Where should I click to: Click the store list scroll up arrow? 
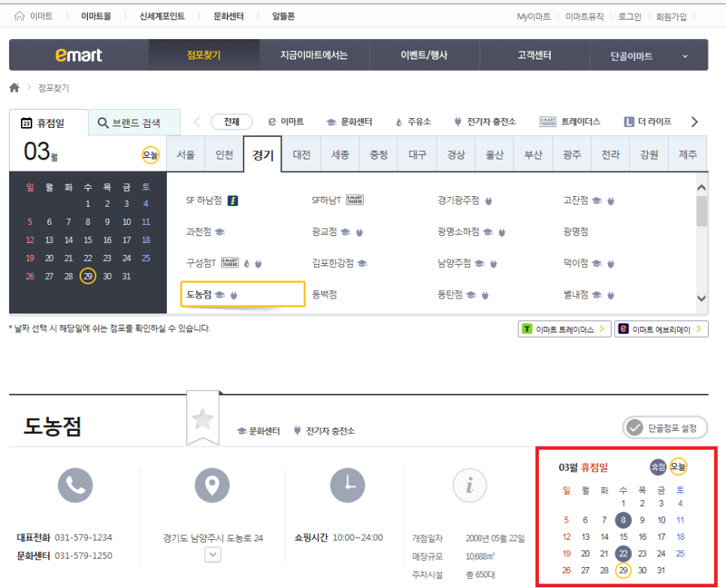[x=701, y=188]
